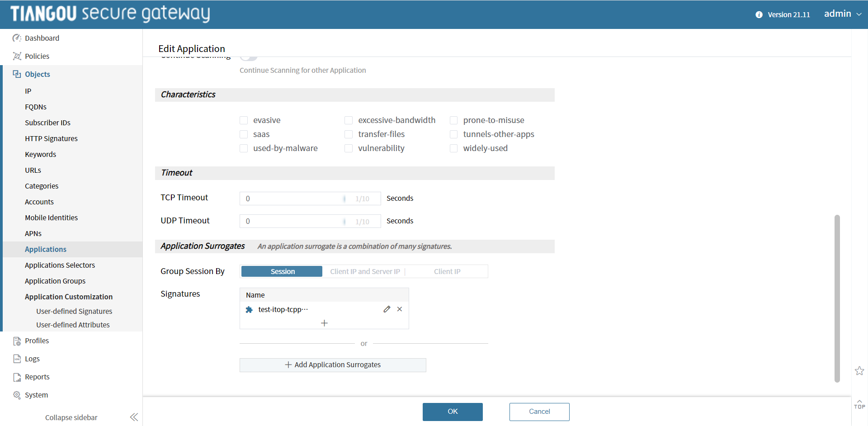Remove the test-itop-tcpp signature using X icon

coord(400,309)
